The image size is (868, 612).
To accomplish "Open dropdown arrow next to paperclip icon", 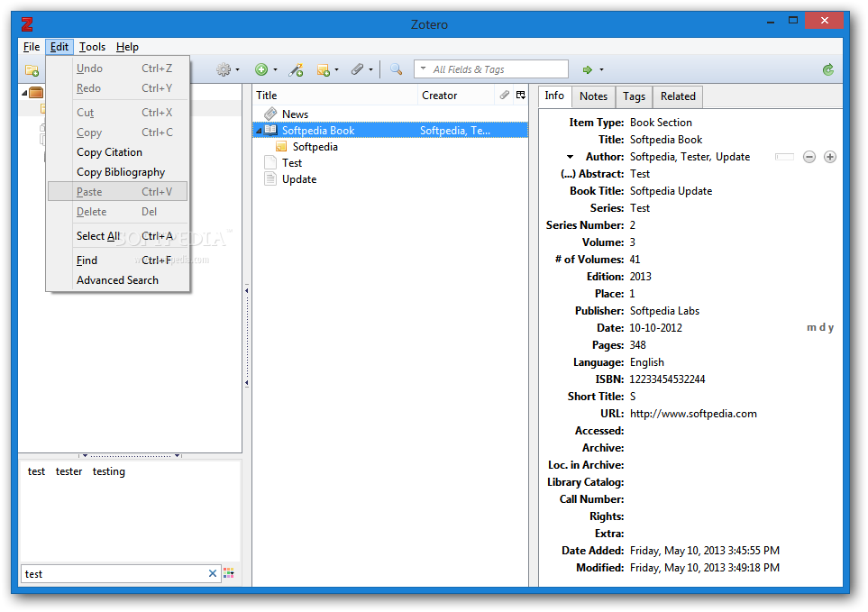I will pyautogui.click(x=370, y=69).
